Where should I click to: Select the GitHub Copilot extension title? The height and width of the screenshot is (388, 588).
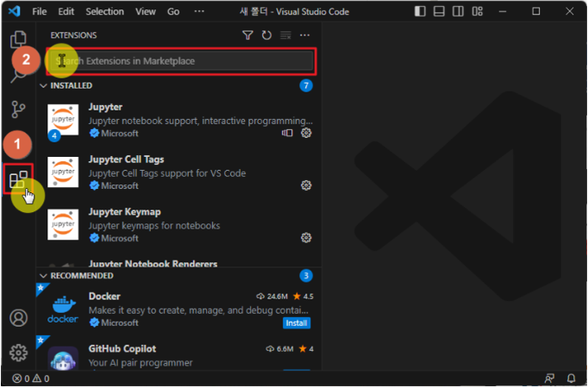pyautogui.click(x=122, y=349)
